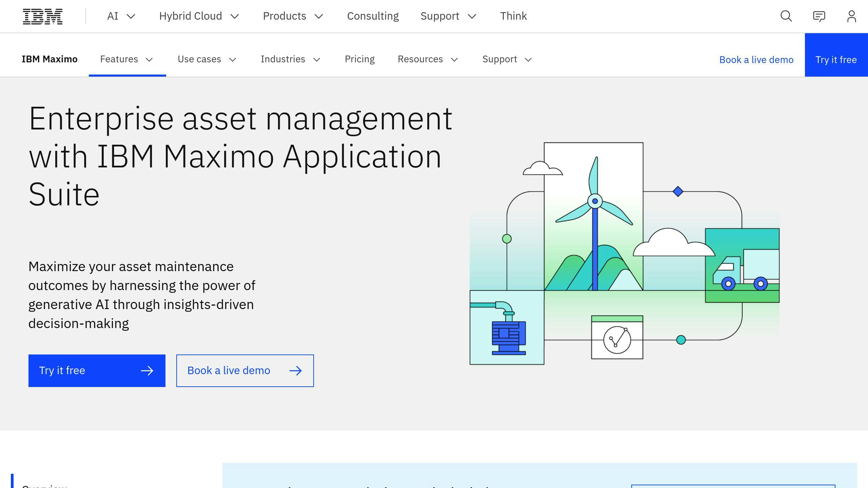The height and width of the screenshot is (488, 868).
Task: Click the hero Book a live demo button
Action: (x=245, y=371)
